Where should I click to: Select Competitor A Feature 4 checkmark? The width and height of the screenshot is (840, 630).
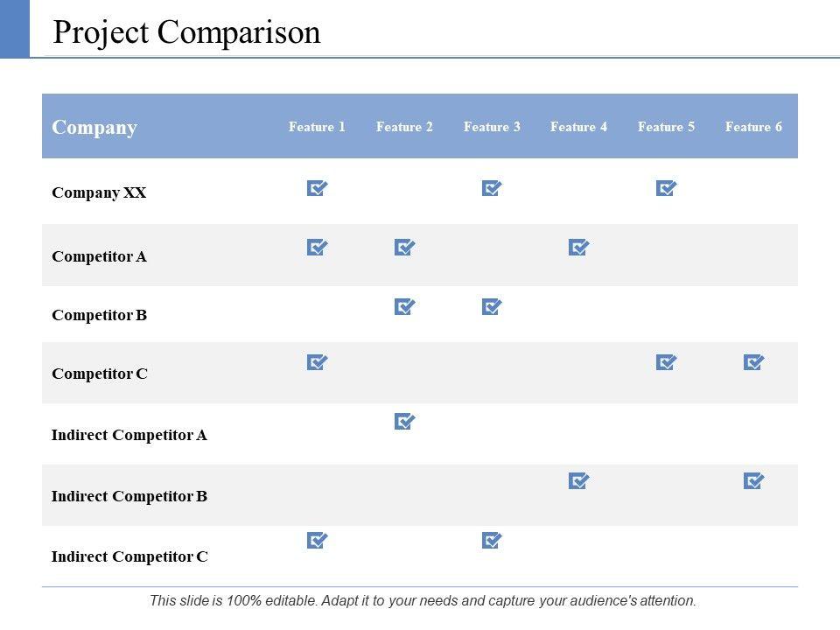click(579, 248)
